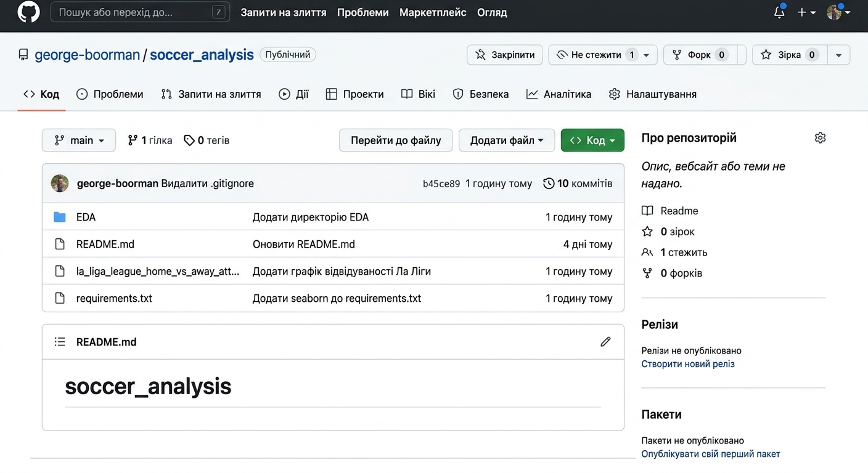Open 'Проблеми' in the top navigation bar
This screenshot has height=473, width=868.
coord(363,12)
